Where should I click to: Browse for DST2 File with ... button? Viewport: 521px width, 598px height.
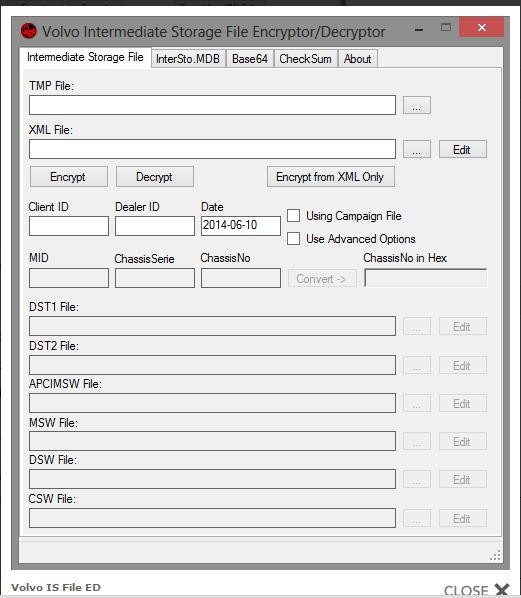click(x=417, y=365)
